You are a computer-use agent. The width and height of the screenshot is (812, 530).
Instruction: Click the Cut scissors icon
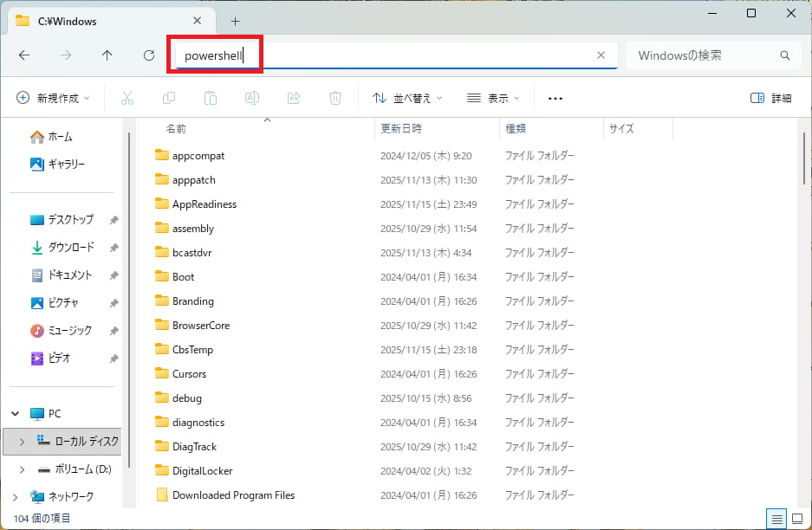pos(127,98)
